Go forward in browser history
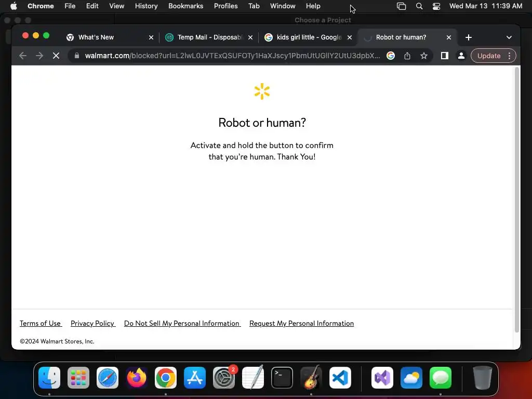Image resolution: width=532 pixels, height=399 pixels. [x=39, y=56]
